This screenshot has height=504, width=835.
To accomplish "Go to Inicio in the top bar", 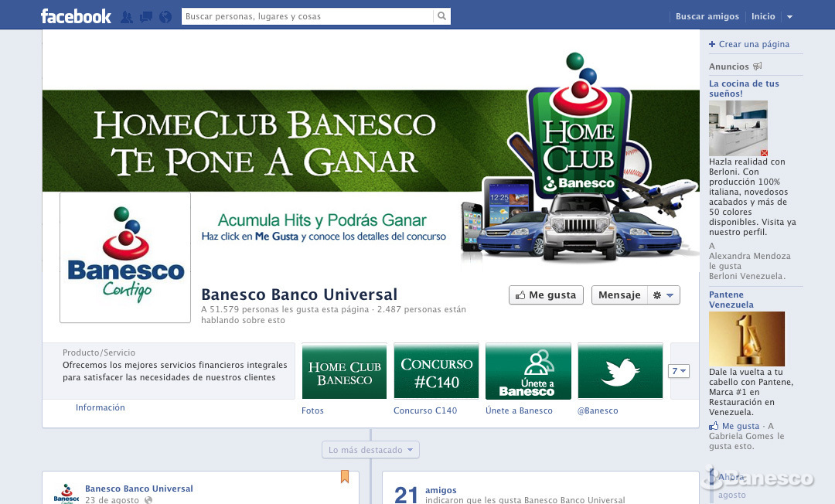I will click(x=763, y=16).
